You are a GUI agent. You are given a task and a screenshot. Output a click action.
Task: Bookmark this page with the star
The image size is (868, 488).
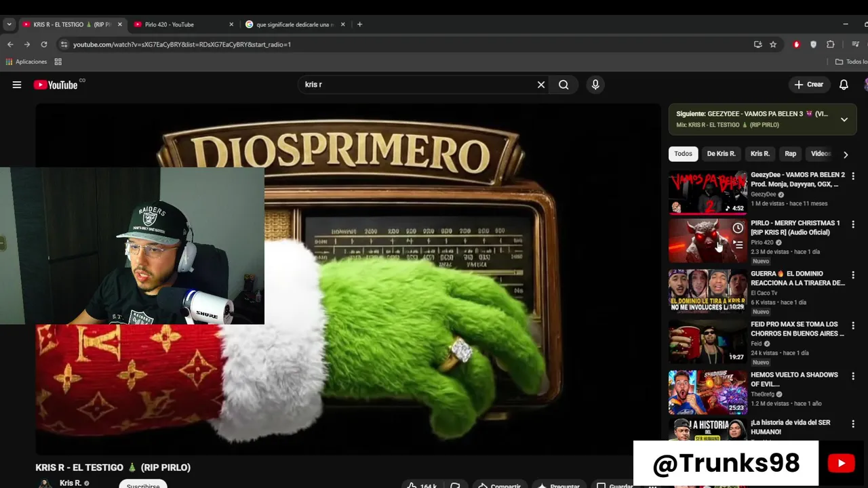tap(773, 44)
